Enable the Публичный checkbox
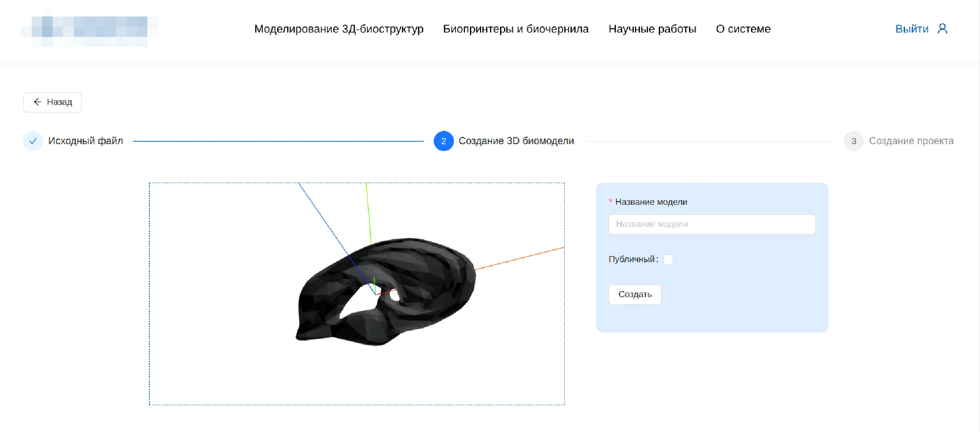This screenshot has height=432, width=980. pyautogui.click(x=668, y=259)
